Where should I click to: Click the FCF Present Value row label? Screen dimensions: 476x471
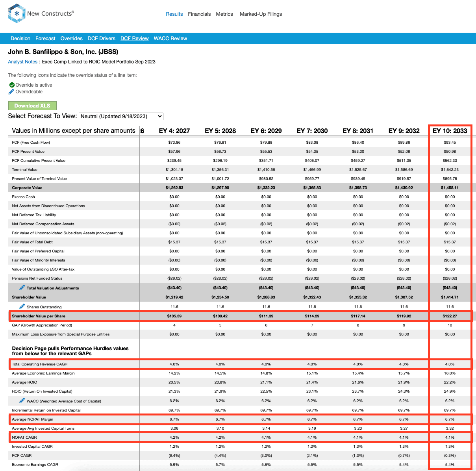pyautogui.click(x=28, y=151)
